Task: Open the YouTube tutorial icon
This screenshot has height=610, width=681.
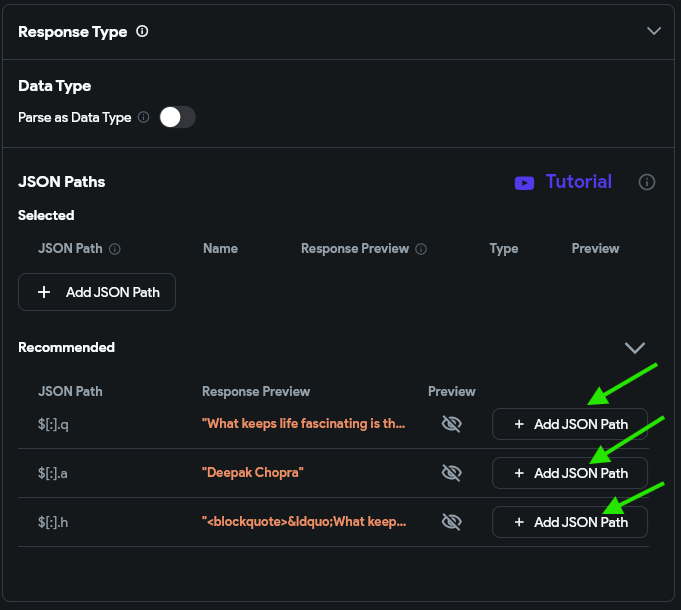Action: click(524, 183)
